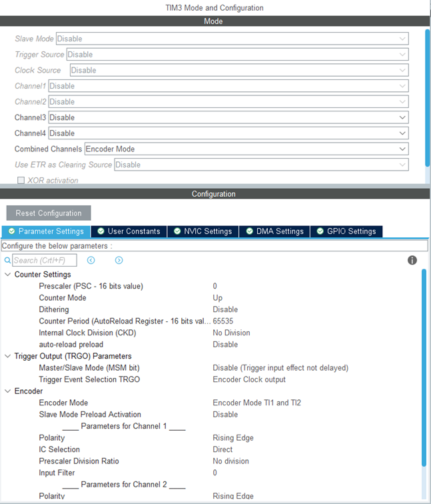
Task: Open the Slave Mode dropdown
Action: [232, 39]
